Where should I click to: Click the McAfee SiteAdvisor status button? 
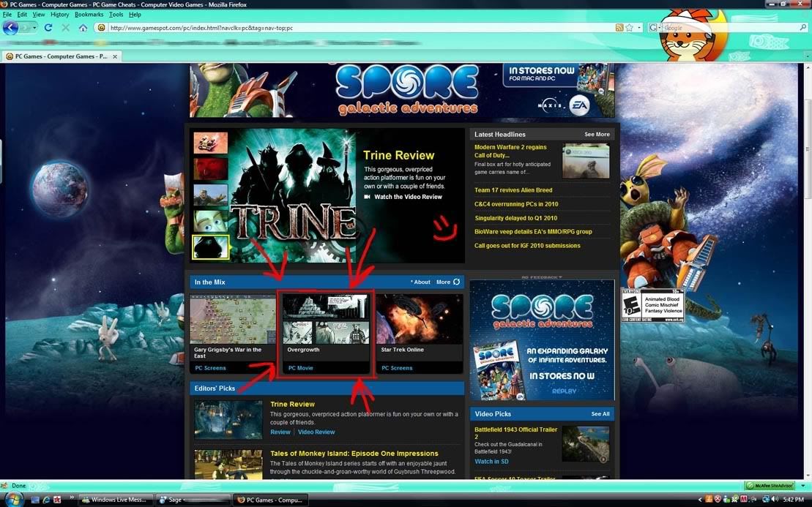click(x=770, y=485)
